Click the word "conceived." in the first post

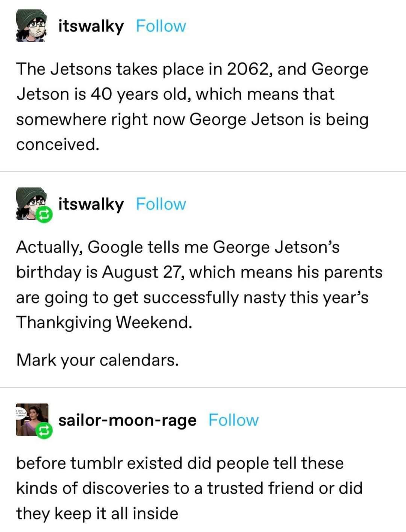[x=58, y=144]
